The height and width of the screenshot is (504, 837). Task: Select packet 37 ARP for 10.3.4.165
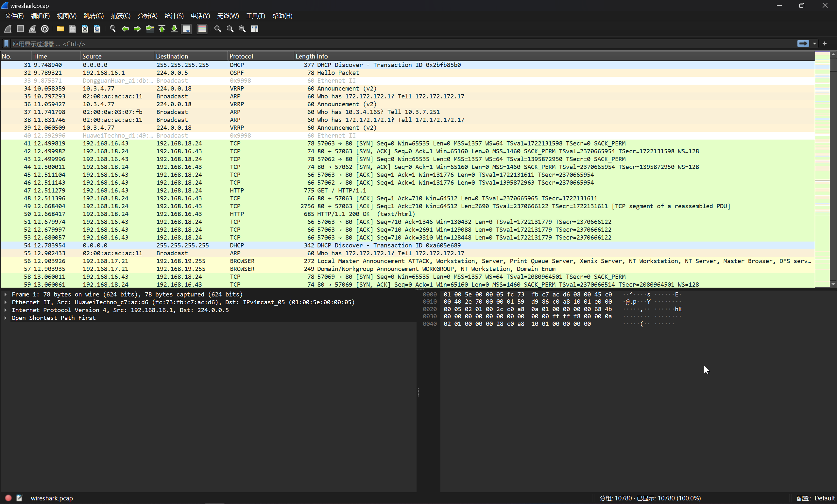click(407, 112)
